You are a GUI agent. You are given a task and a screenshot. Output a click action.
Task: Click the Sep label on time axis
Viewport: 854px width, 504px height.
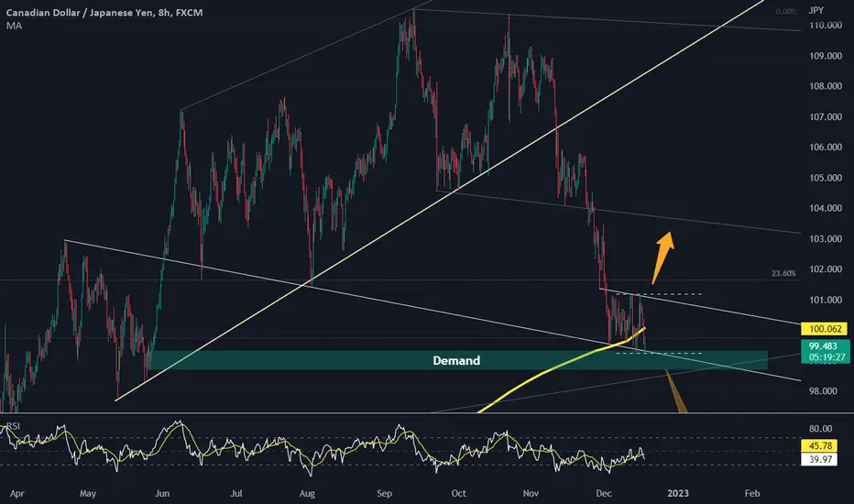pyautogui.click(x=385, y=494)
